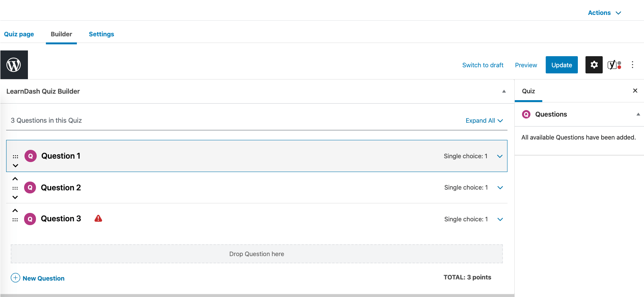This screenshot has width=644, height=297.
Task: Expand Question 3 details chevron
Action: pyautogui.click(x=500, y=219)
